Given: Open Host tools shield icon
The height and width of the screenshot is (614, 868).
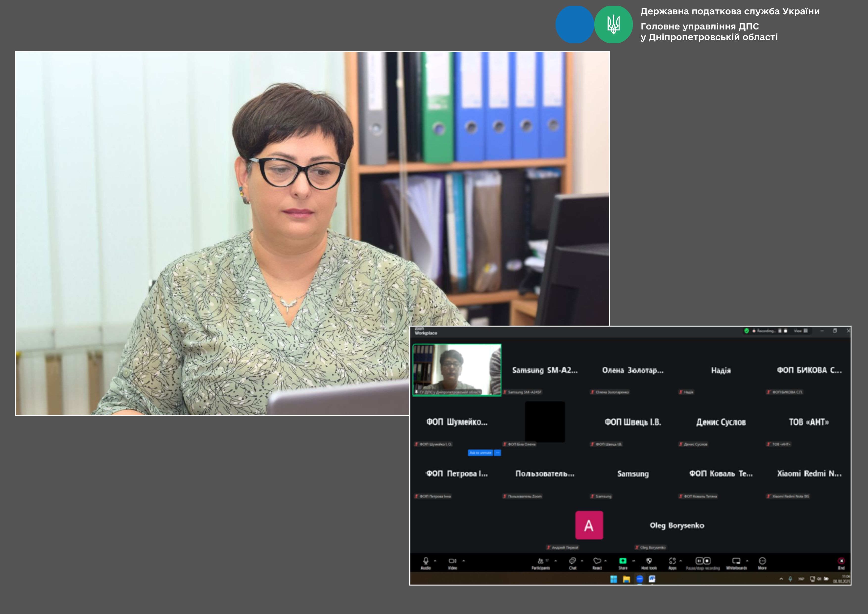Looking at the screenshot, I should [x=649, y=561].
